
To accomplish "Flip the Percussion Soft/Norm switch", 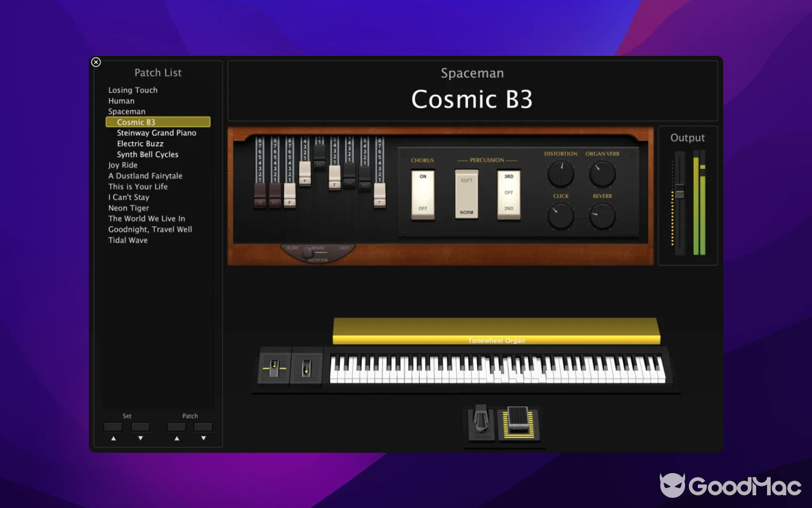I will coord(466,194).
